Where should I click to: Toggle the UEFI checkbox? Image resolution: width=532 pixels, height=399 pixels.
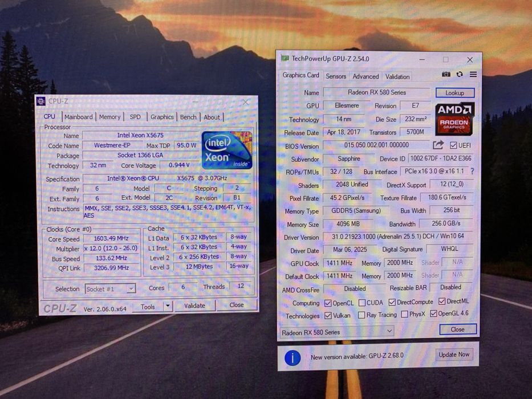453,145
